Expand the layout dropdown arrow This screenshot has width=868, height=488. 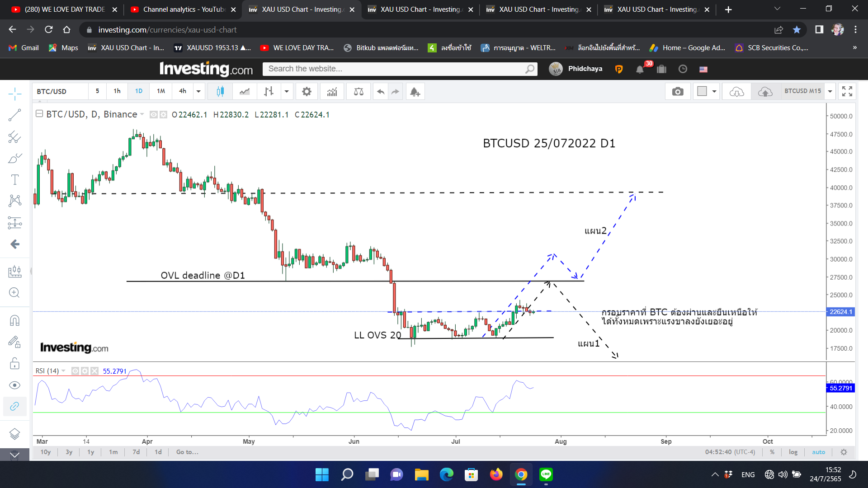[714, 91]
